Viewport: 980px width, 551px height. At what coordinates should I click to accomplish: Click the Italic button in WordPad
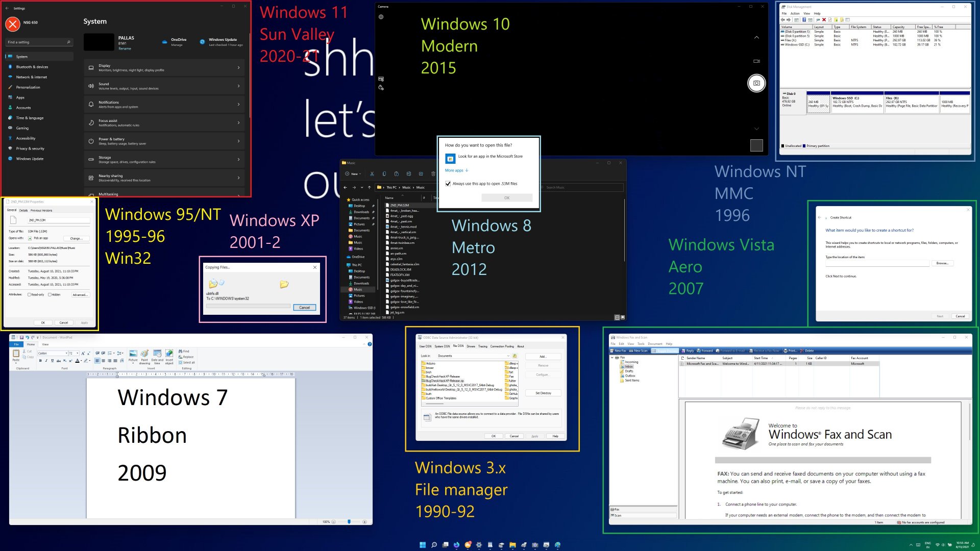(46, 361)
